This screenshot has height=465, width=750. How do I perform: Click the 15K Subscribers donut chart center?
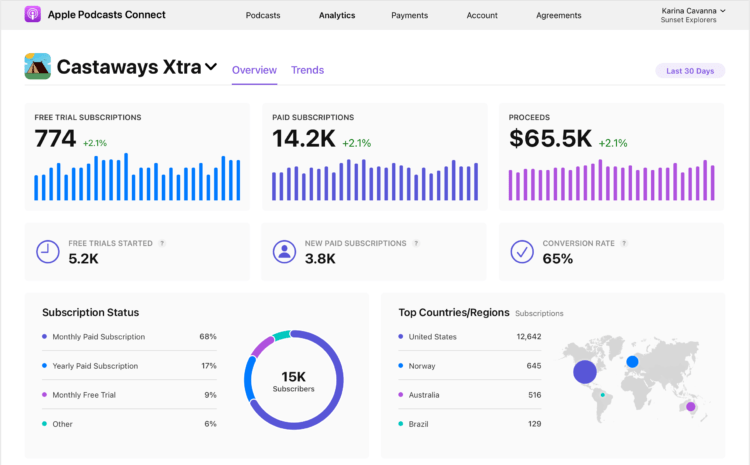tap(294, 381)
